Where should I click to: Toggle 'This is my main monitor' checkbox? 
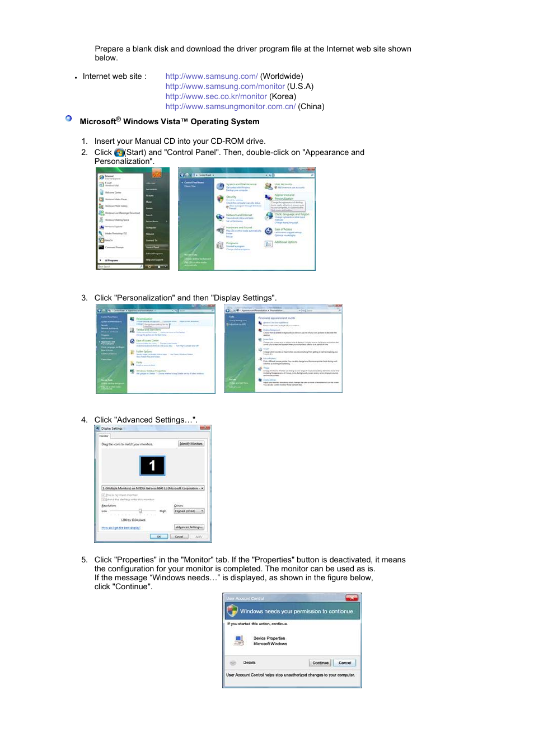pos(104,495)
